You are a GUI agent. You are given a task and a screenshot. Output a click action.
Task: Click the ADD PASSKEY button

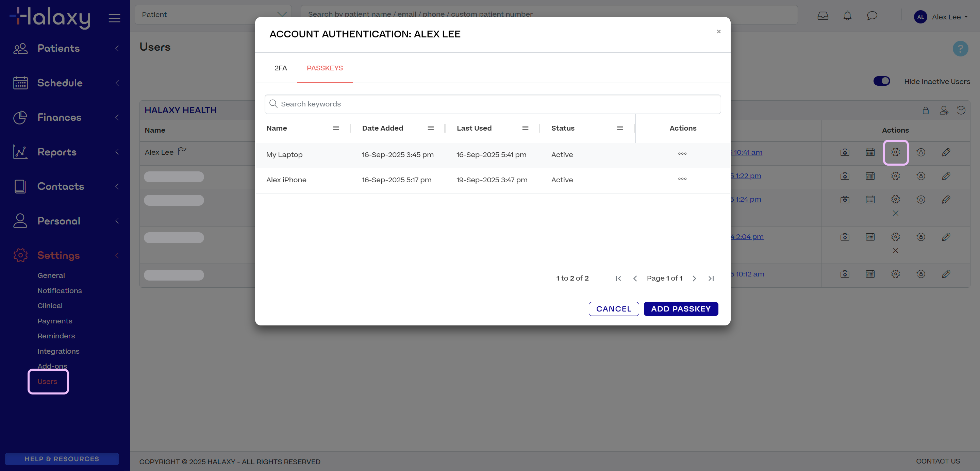coord(681,309)
